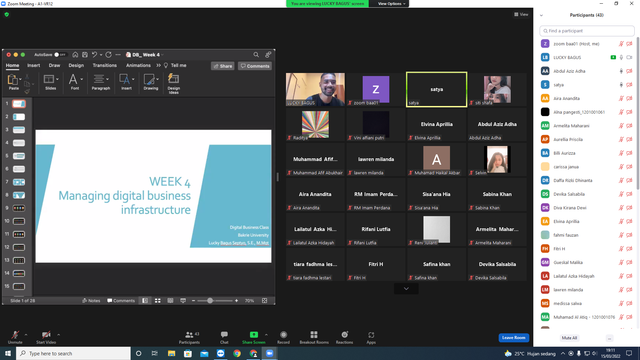The height and width of the screenshot is (360, 640).
Task: Click the green Share Screen icon
Action: click(253, 335)
